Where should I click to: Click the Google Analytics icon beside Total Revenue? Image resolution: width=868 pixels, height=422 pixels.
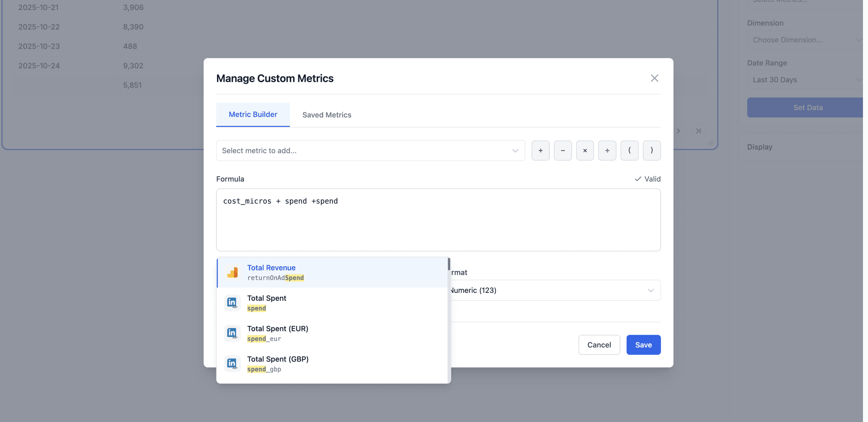click(x=233, y=272)
